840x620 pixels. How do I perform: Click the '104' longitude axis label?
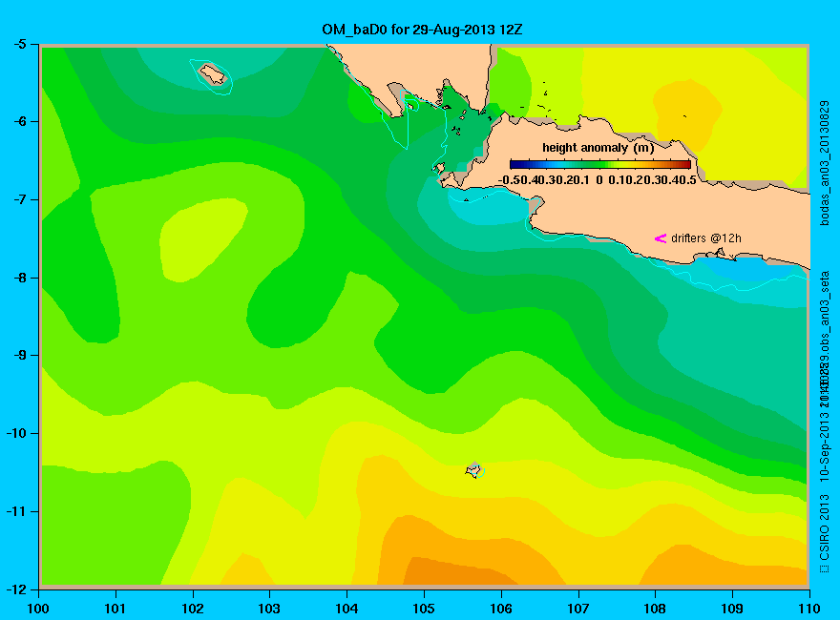[x=346, y=609]
